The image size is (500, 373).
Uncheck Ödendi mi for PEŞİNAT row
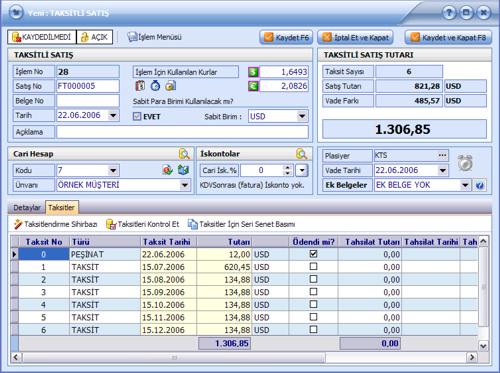(313, 254)
